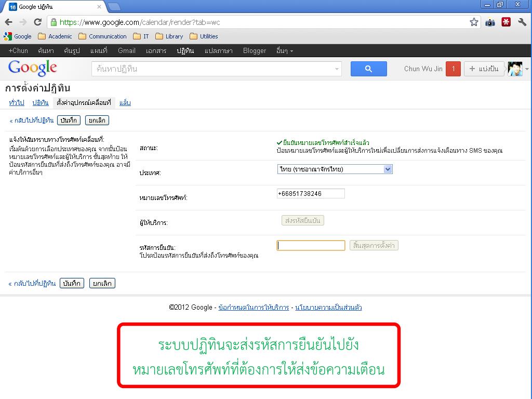The image size is (532, 399).
Task: Open แผนที่ in the black bar
Action: coord(99,51)
